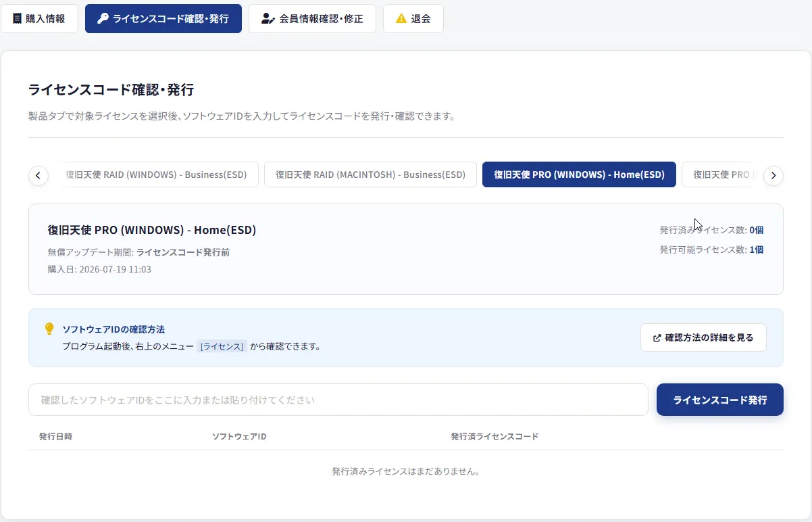The image size is (812, 522).
Task: Click the ソフトウェアID column header
Action: (x=239, y=436)
